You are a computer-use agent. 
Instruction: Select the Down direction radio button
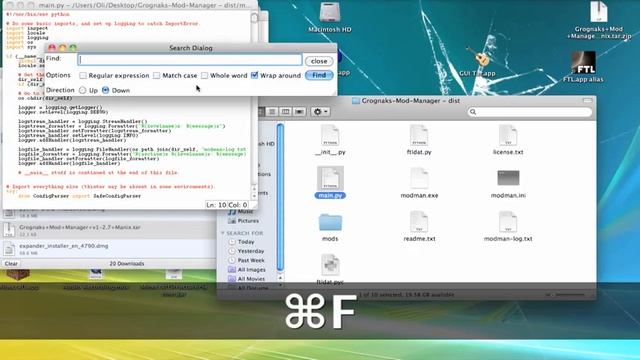[106, 90]
